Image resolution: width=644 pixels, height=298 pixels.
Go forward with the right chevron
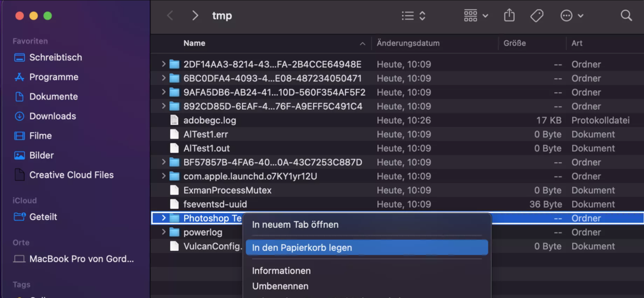pos(195,16)
